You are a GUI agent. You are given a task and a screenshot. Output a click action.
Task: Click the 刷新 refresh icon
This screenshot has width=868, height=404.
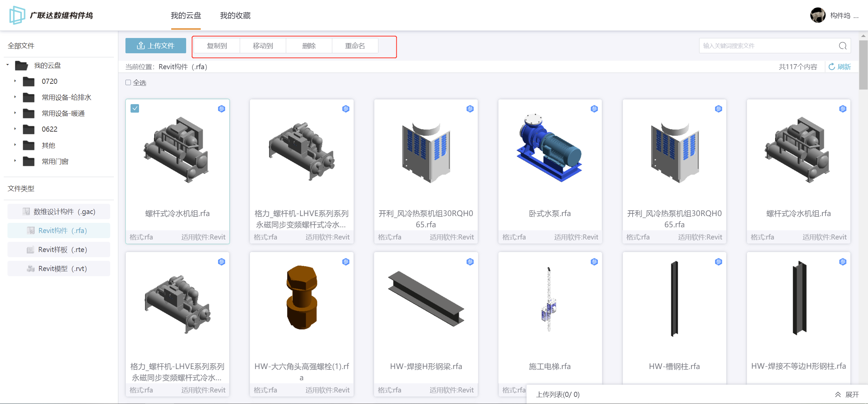pyautogui.click(x=831, y=66)
